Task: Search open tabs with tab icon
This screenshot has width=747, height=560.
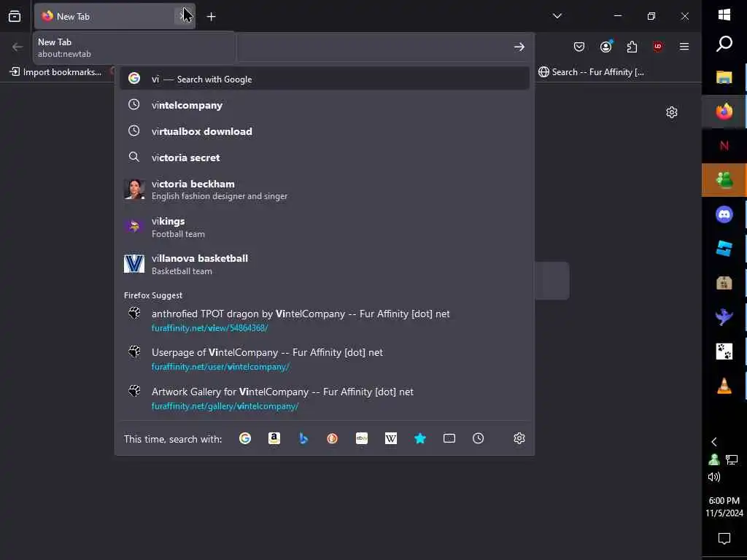Action: click(449, 438)
